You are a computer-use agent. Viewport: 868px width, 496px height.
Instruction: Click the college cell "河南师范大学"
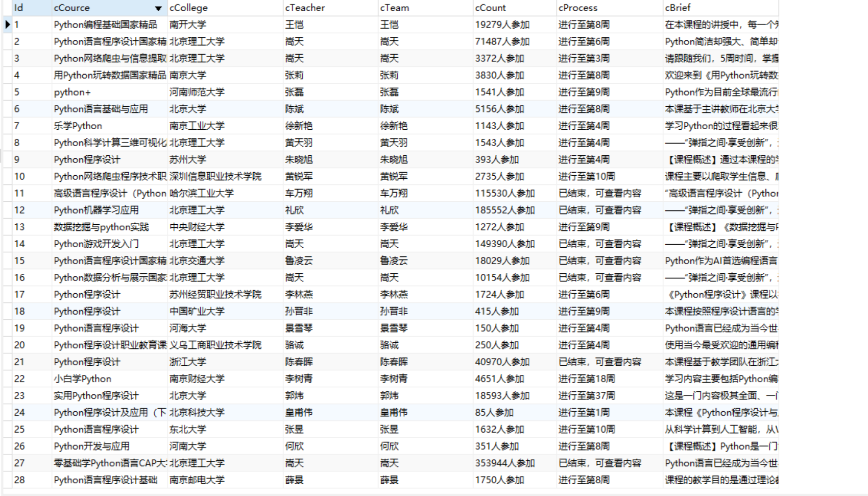point(225,92)
